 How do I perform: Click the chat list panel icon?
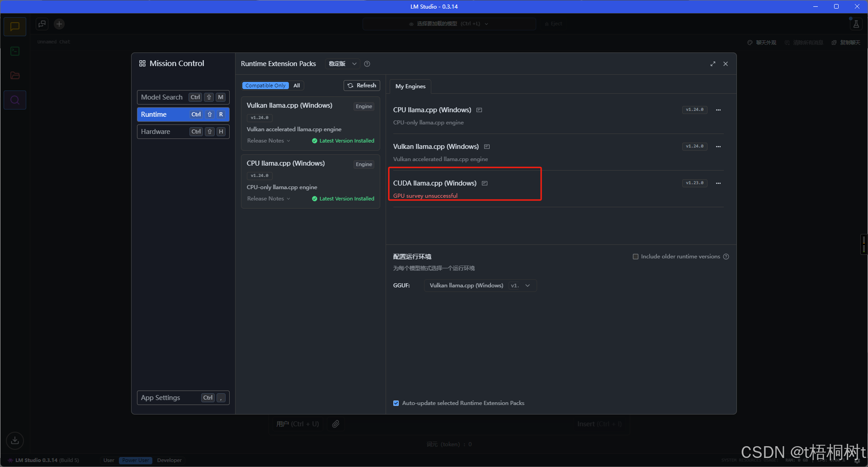42,24
